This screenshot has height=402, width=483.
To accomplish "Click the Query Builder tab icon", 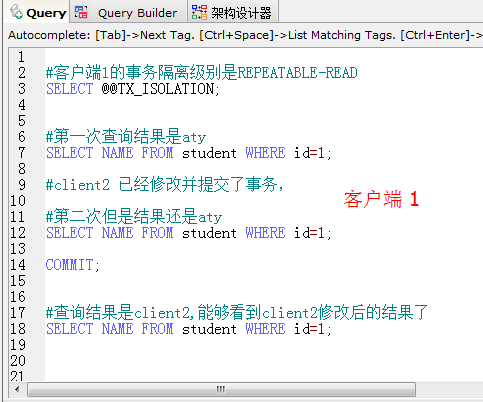I will tap(81, 12).
